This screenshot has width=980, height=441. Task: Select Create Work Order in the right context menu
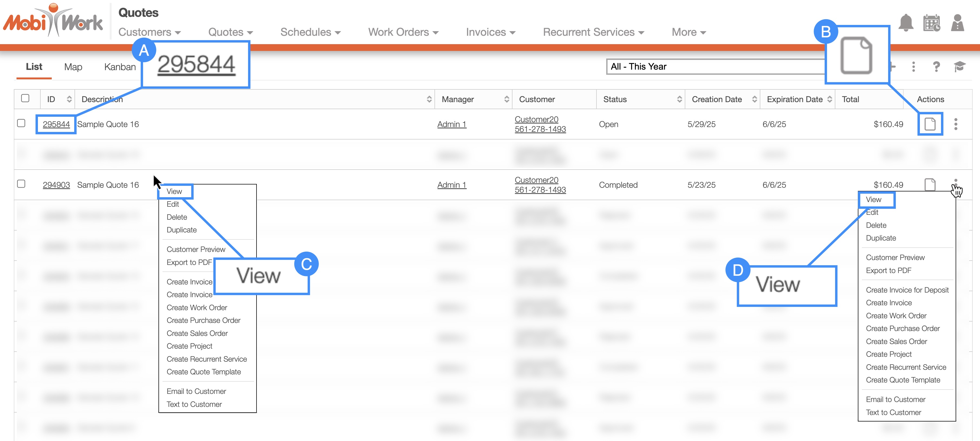(896, 316)
